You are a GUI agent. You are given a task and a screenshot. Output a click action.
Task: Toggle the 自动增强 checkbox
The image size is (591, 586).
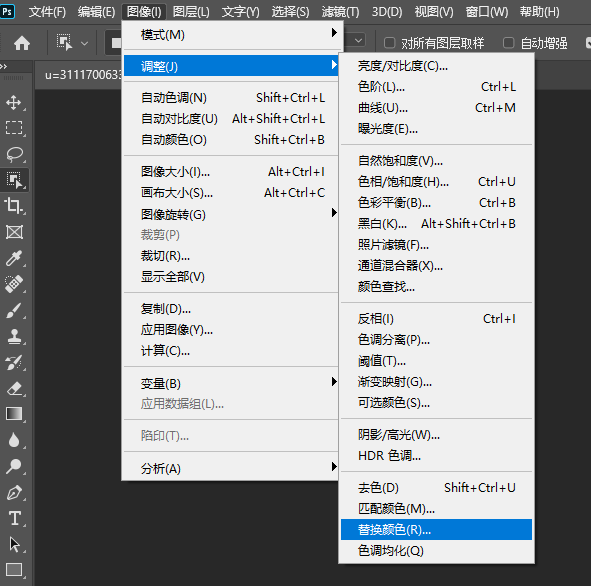click(508, 43)
